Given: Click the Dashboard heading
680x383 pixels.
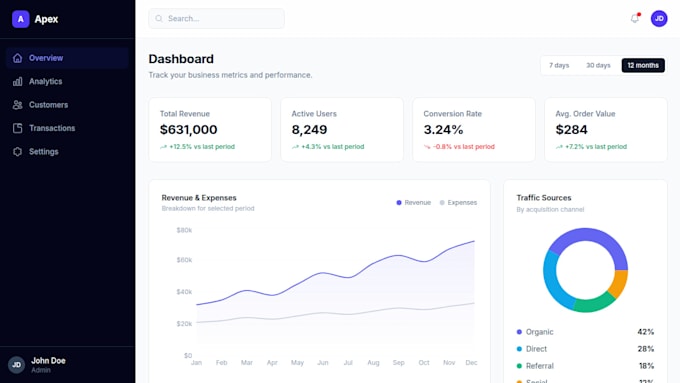Looking at the screenshot, I should click(x=181, y=59).
